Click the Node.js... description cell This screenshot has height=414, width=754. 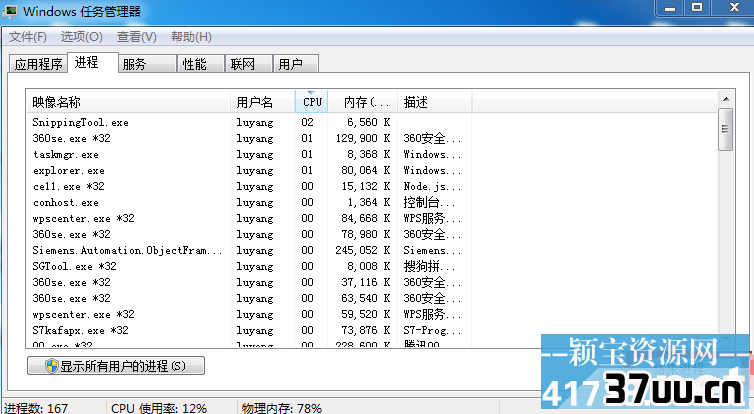(432, 187)
